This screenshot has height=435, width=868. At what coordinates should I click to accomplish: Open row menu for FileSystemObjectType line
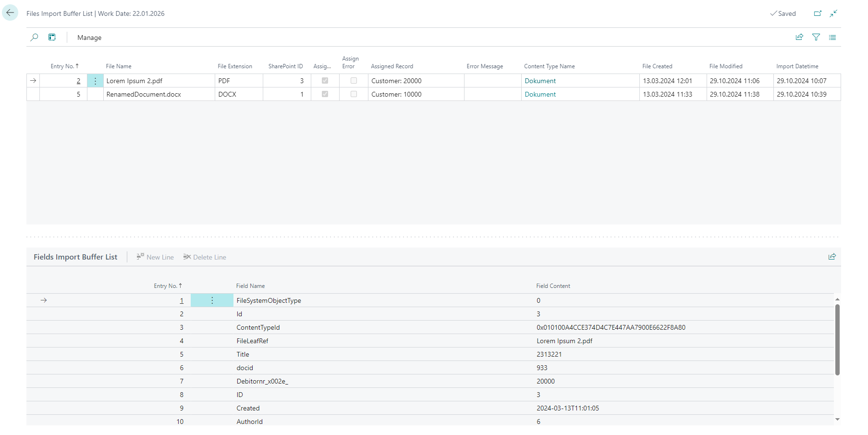click(x=212, y=300)
